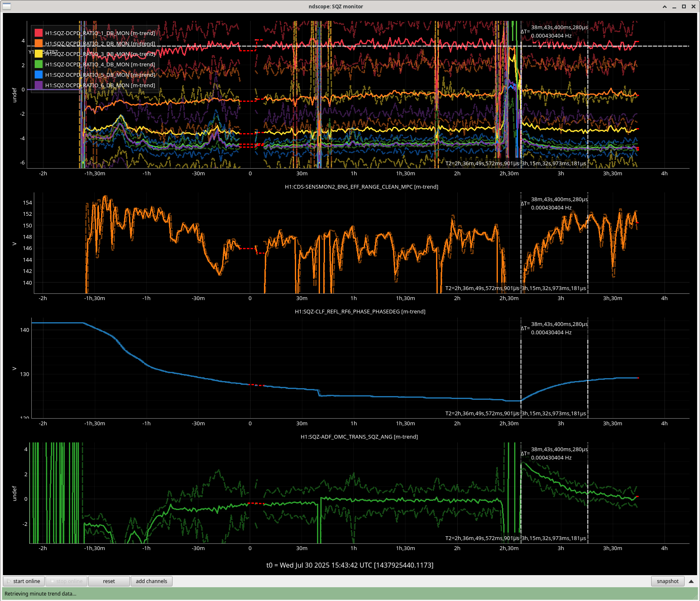Click the stop online button
This screenshot has height=601, width=700.
[x=66, y=581]
